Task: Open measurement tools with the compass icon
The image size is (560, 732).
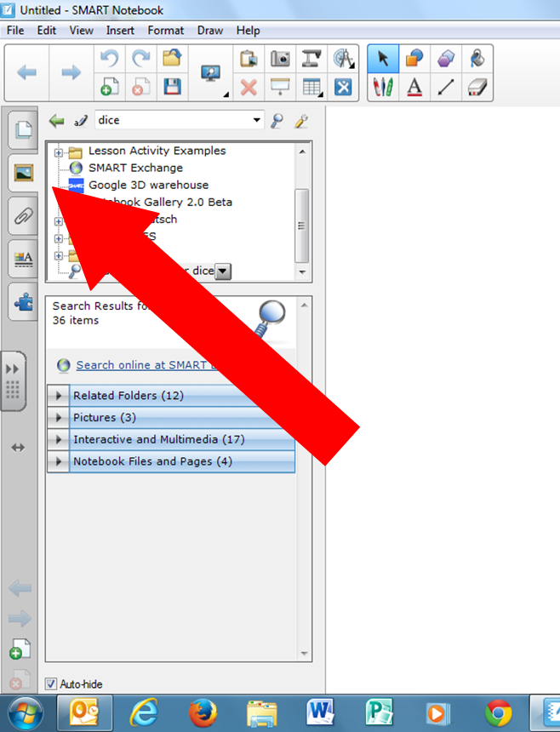Action: pos(343,59)
